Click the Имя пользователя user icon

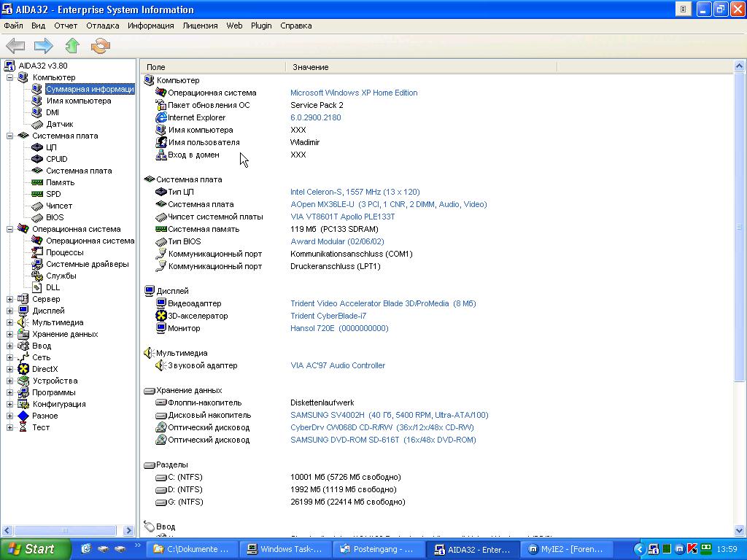[x=161, y=142]
